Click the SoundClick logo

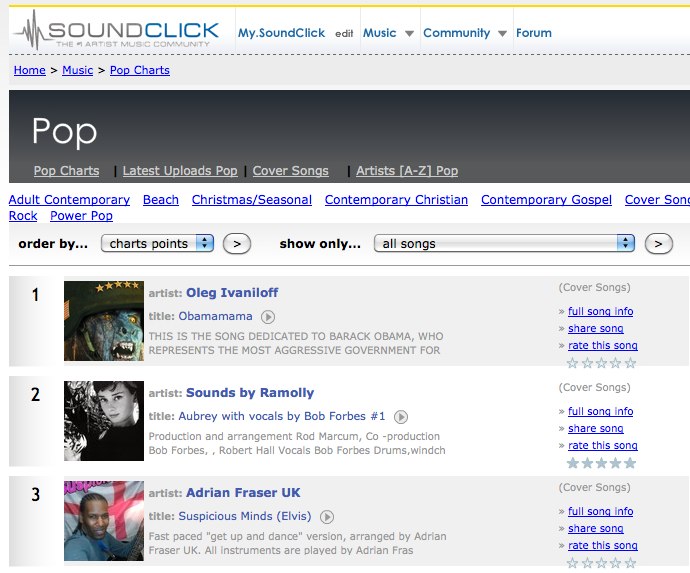116,31
